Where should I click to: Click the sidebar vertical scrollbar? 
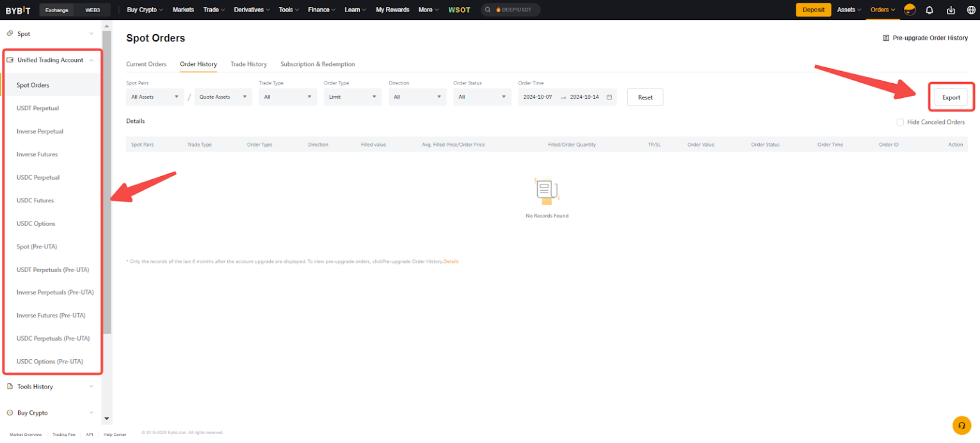pos(107,192)
